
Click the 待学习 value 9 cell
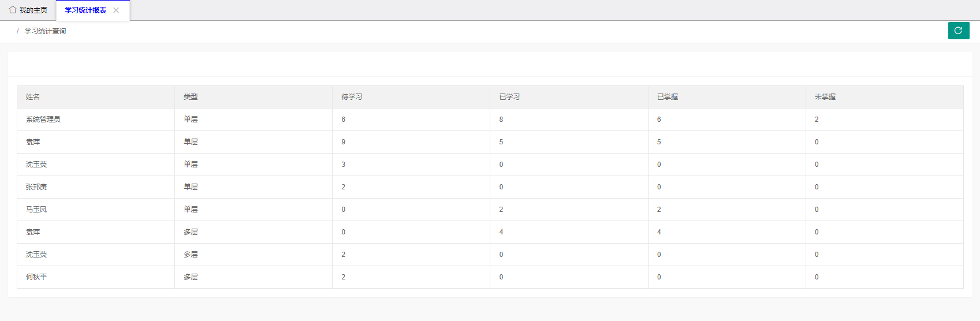tap(344, 142)
